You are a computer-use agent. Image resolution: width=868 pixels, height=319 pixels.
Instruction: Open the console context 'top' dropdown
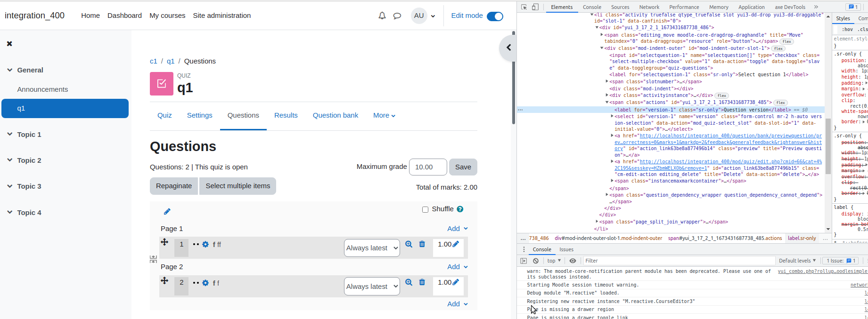click(x=554, y=261)
